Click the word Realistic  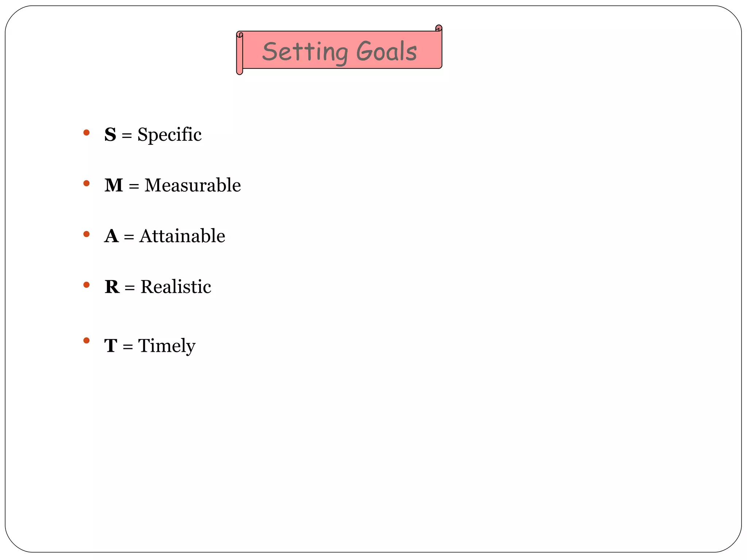pos(176,287)
